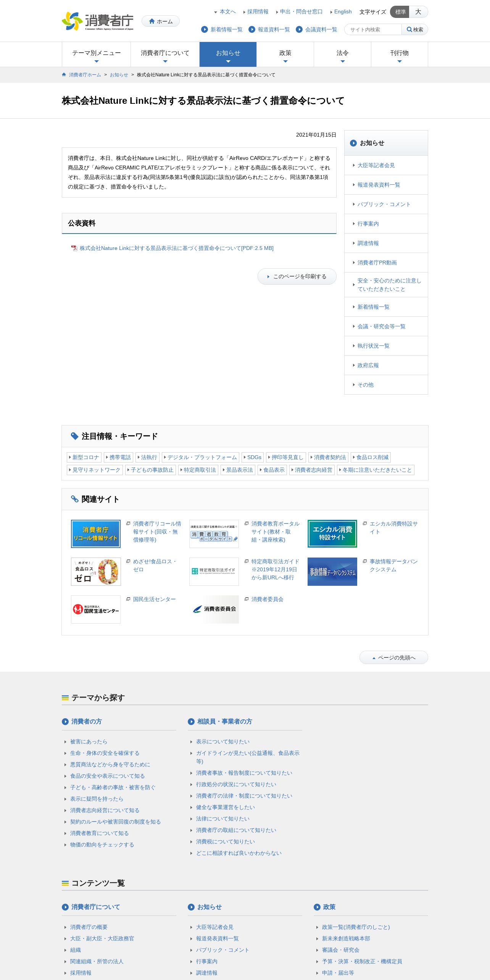490x980 pixels.
Task: Click このページを印刷する button
Action: [x=297, y=276]
